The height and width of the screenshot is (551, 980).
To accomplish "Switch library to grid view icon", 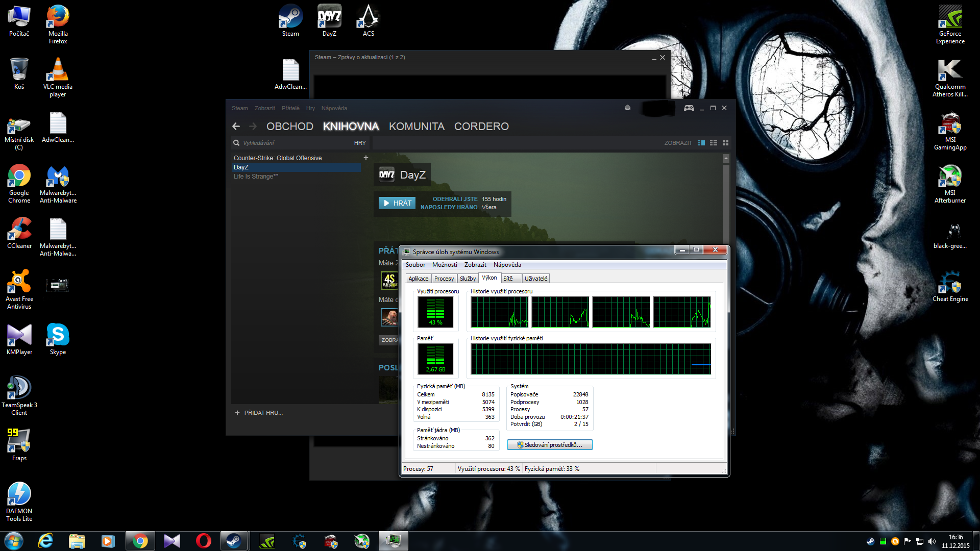I will coord(726,143).
